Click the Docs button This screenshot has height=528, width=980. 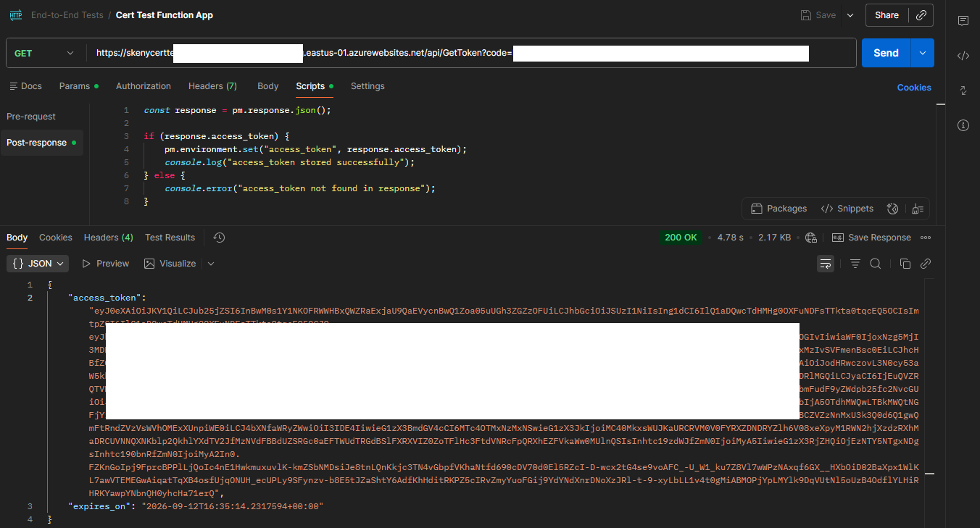25,86
